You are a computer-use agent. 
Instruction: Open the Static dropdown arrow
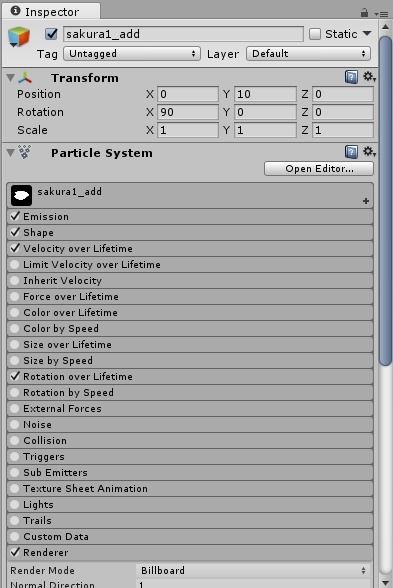(368, 34)
